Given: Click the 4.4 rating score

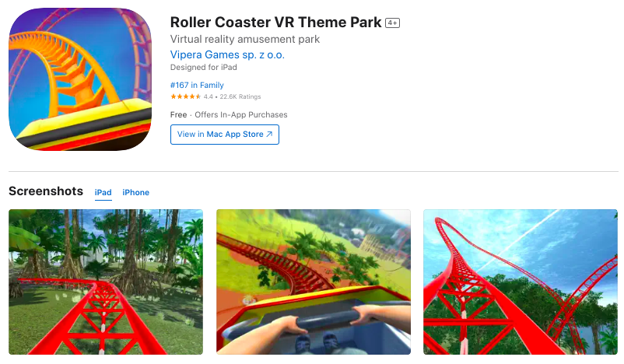Looking at the screenshot, I should pyautogui.click(x=209, y=96).
